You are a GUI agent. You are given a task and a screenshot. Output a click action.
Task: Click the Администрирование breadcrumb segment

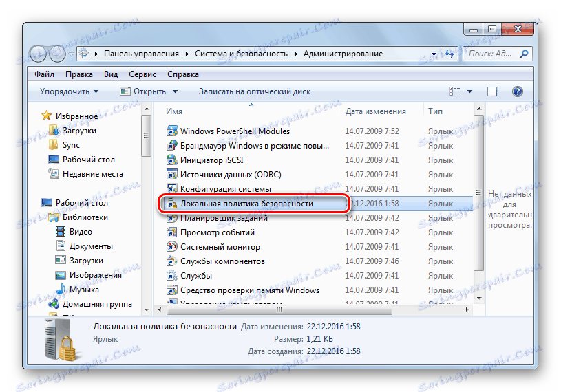(x=343, y=54)
